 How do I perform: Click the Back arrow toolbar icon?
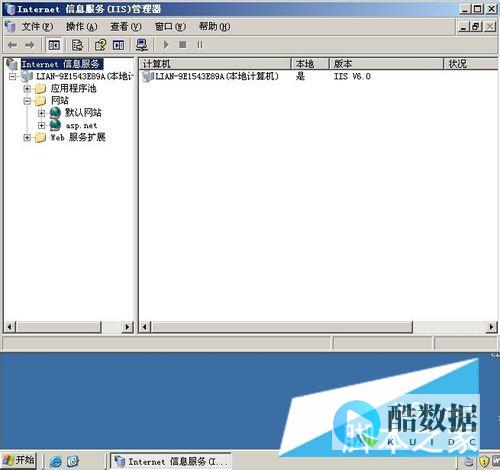click(x=13, y=45)
